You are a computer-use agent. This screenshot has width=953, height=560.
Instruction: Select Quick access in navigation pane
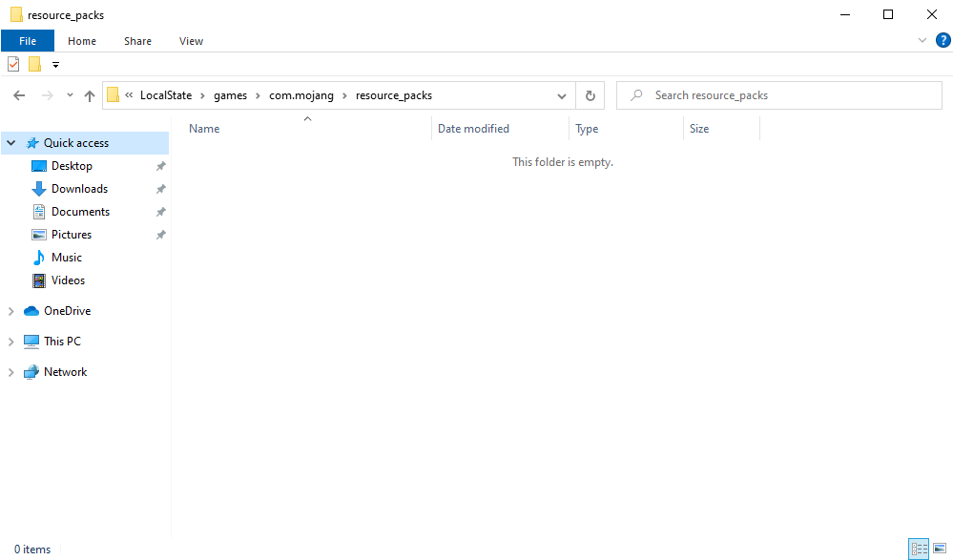[x=76, y=143]
